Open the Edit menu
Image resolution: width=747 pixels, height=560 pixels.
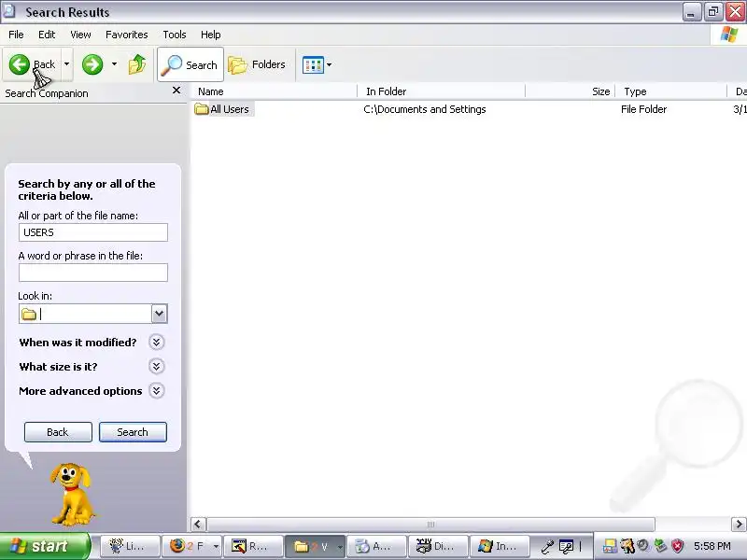(47, 35)
